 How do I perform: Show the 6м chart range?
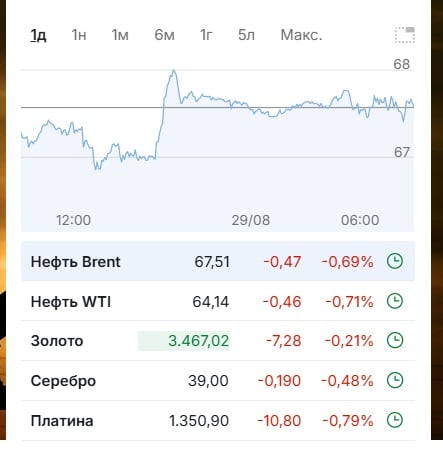point(164,35)
